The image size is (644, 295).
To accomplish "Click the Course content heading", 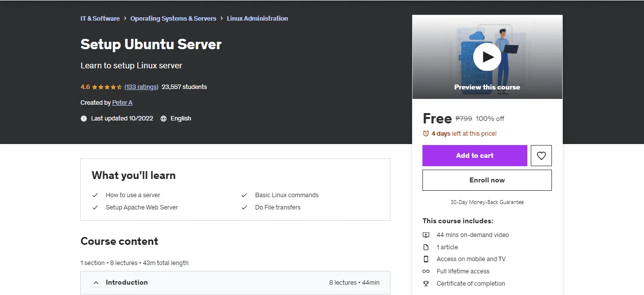I will click(x=120, y=241).
